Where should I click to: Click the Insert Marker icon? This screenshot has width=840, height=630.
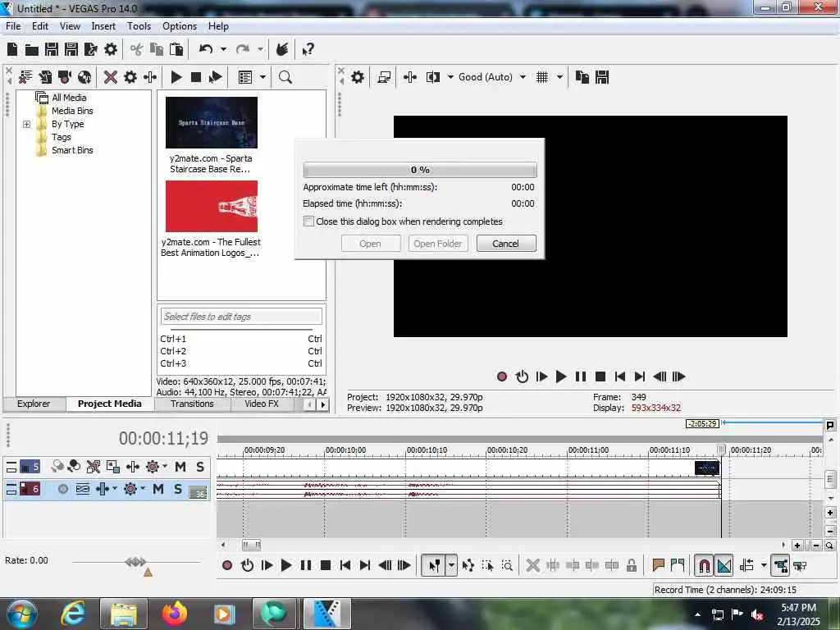point(659,565)
